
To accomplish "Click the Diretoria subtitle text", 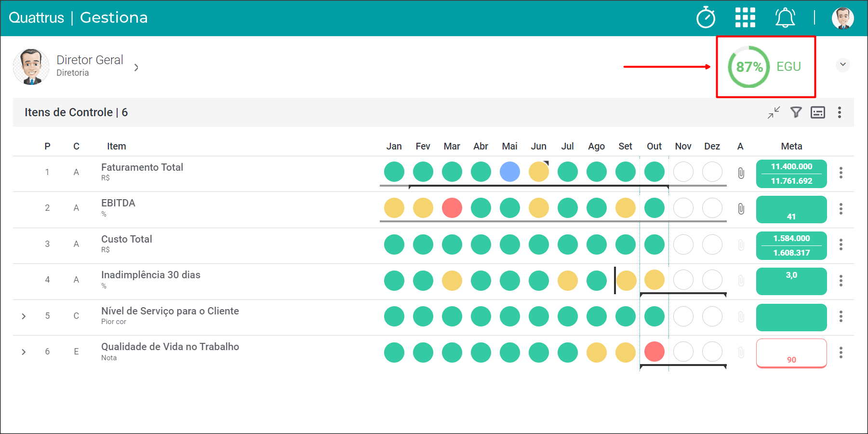I will (x=73, y=73).
